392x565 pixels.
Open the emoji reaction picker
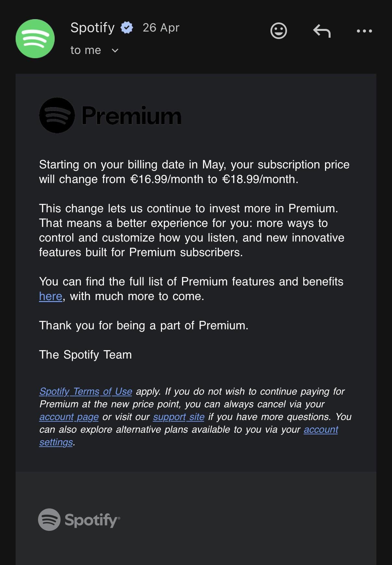click(279, 31)
